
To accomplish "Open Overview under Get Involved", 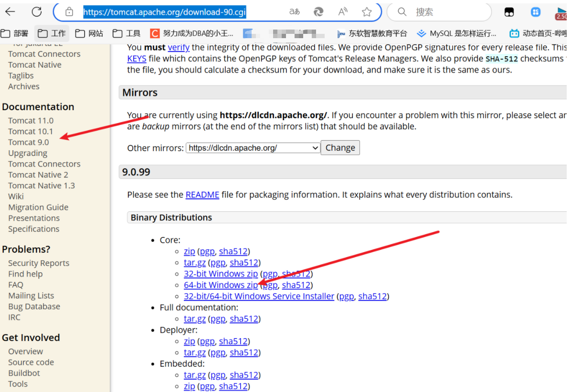I will (x=25, y=351).
